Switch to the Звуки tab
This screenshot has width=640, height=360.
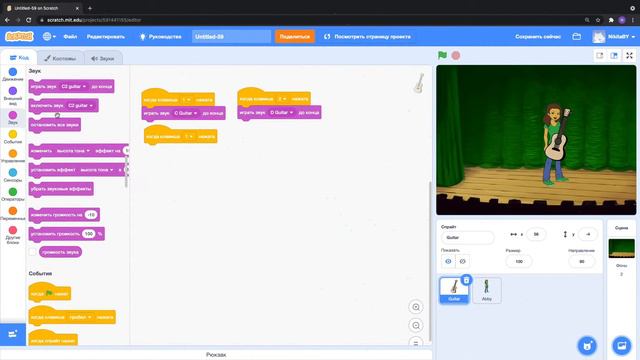pyautogui.click(x=102, y=58)
